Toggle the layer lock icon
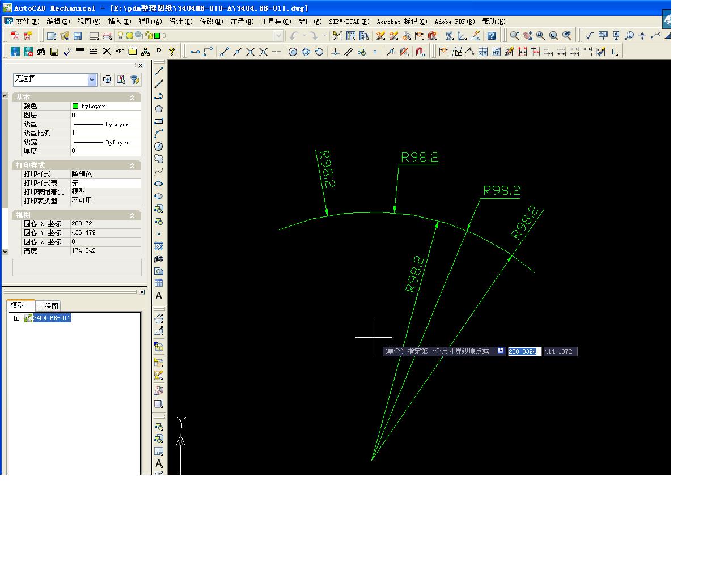 pyautogui.click(x=149, y=35)
